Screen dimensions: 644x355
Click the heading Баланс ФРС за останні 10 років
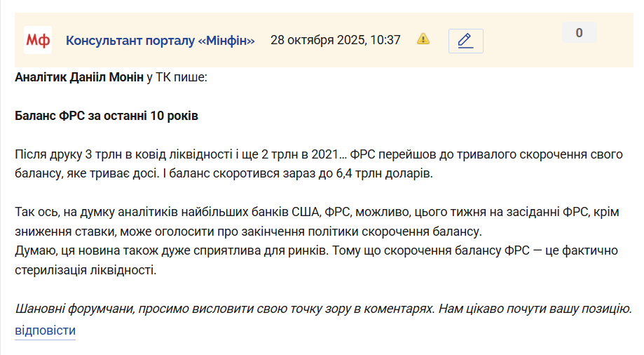coord(107,116)
